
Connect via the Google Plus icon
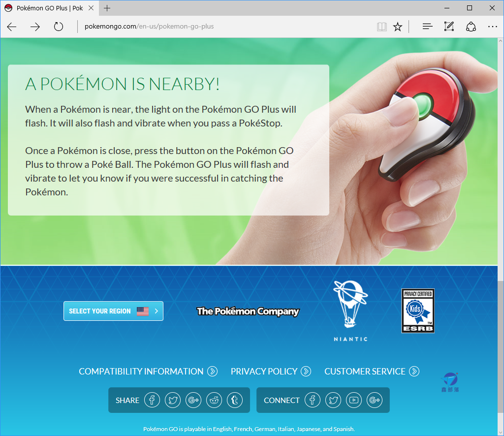(375, 400)
